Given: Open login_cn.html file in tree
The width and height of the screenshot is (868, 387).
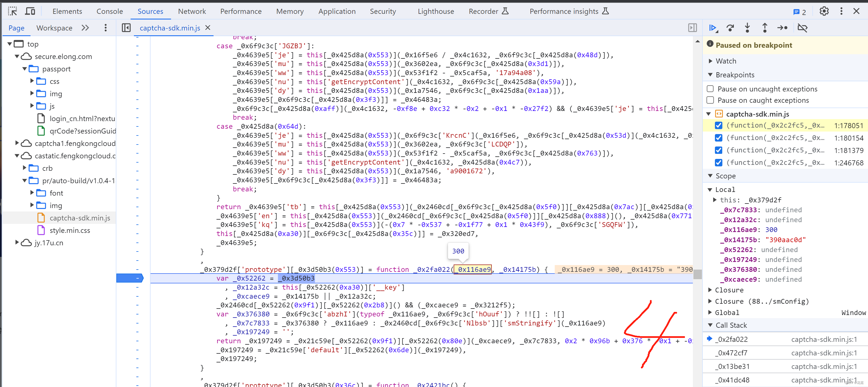Looking at the screenshot, I should 82,119.
